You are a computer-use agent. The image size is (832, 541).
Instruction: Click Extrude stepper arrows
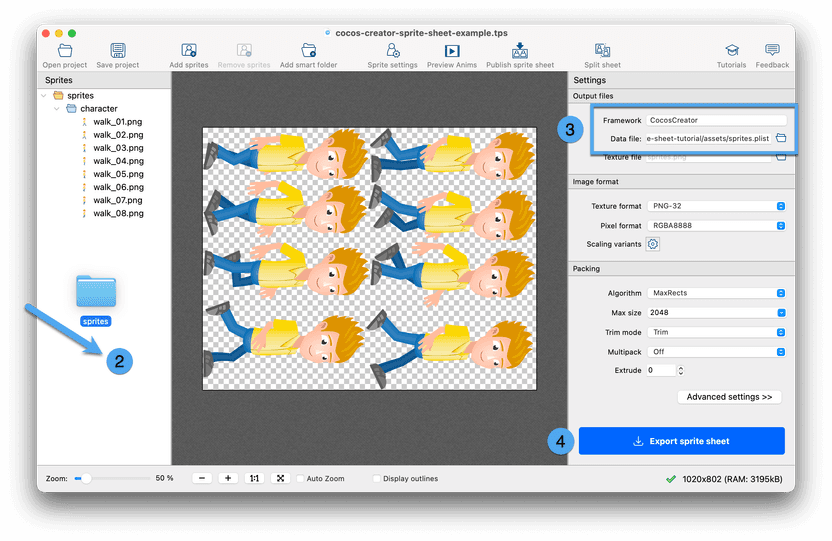coord(681,370)
